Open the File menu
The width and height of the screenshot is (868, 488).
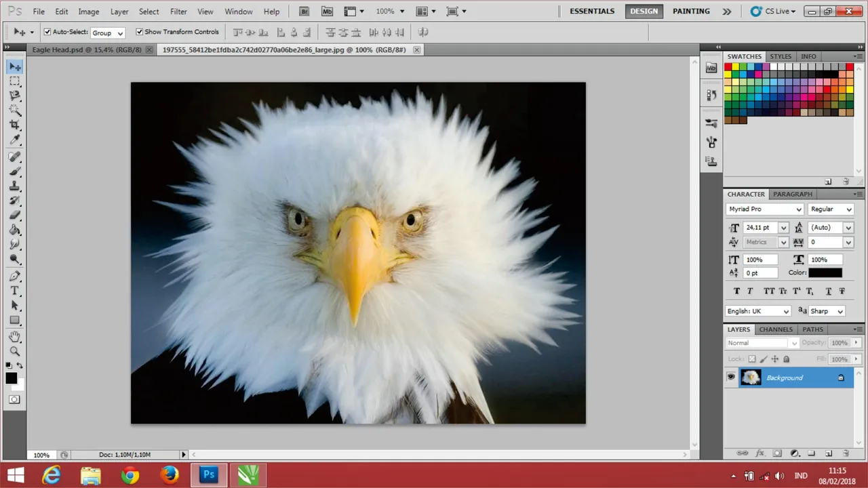click(x=39, y=12)
